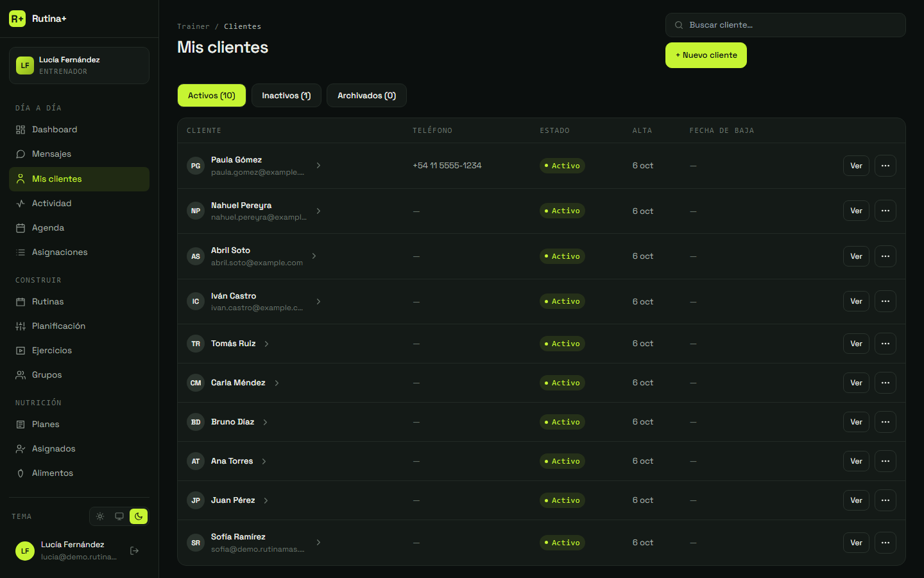Select the dark theme moon button
924x578 pixels.
[x=139, y=516]
